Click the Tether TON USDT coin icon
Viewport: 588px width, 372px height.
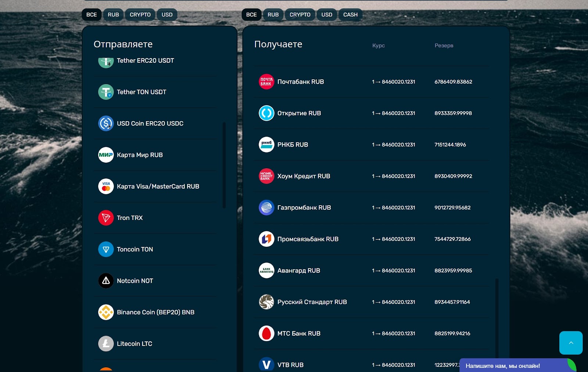(x=106, y=92)
